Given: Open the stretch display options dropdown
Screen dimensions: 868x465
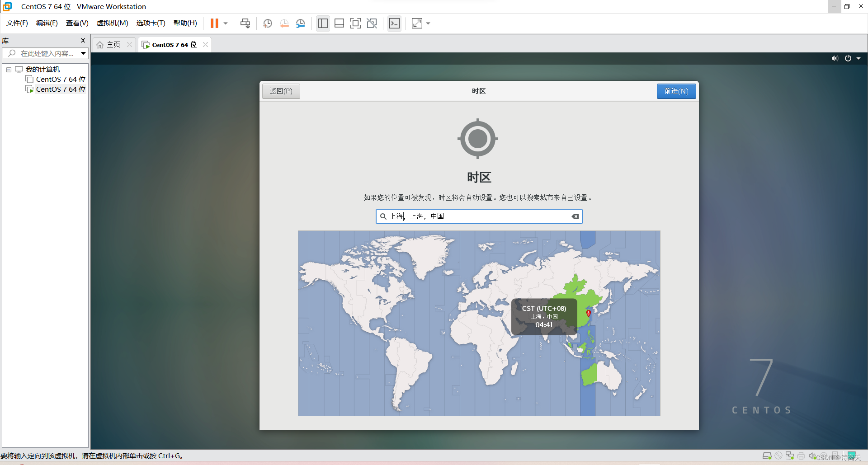Looking at the screenshot, I should click(428, 23).
